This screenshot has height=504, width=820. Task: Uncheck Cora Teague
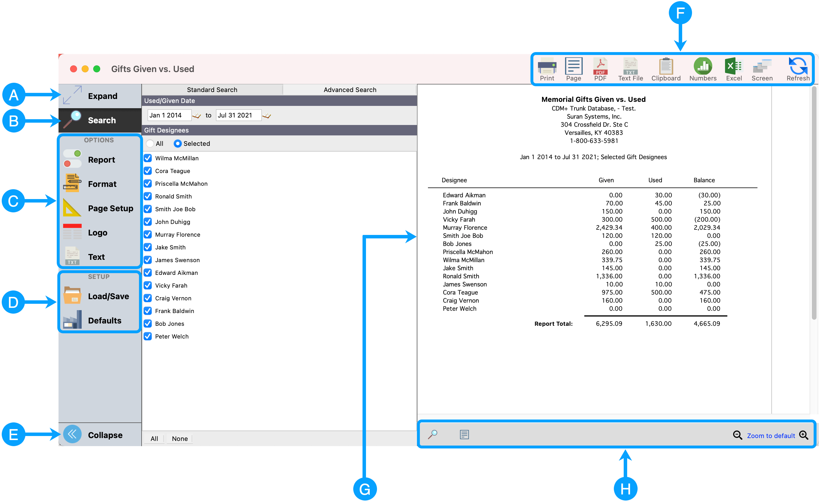(148, 171)
